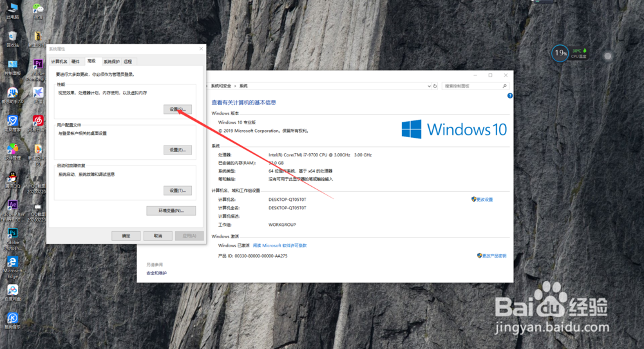Click the Windows 10 专业版 edition text
The image size is (644, 349).
click(x=237, y=122)
